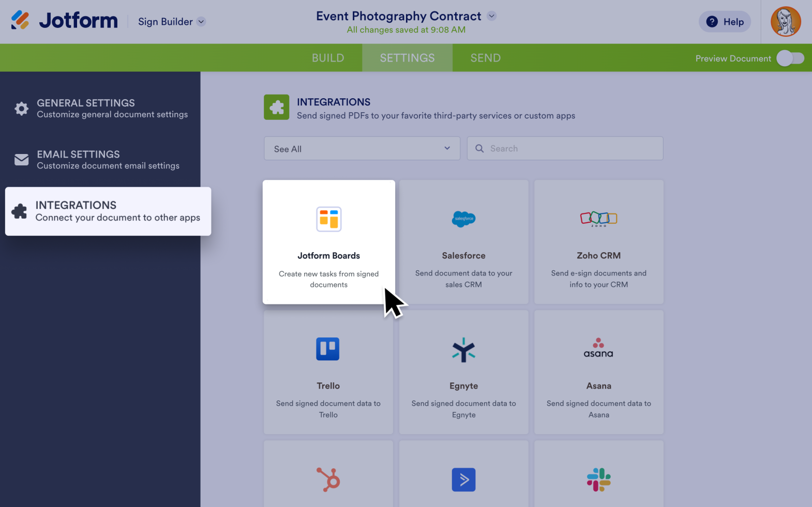Click 'All changes saved at 9:08 AM' status

click(406, 30)
